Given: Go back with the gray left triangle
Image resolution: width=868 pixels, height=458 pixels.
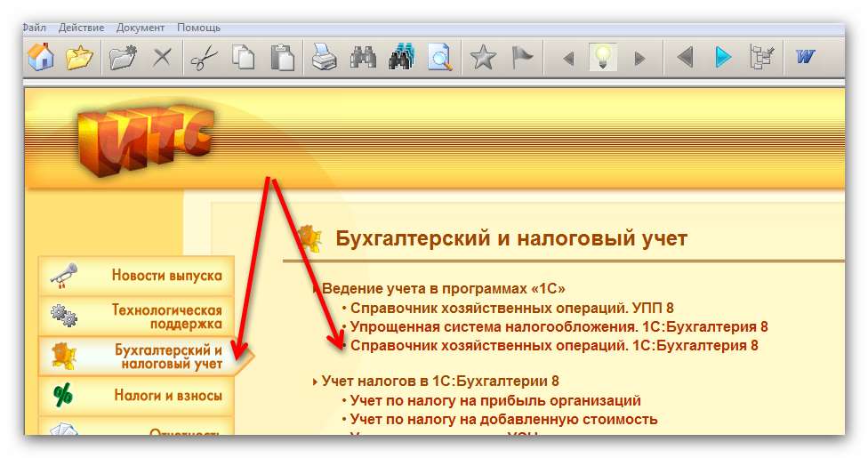Looking at the screenshot, I should pyautogui.click(x=686, y=57).
